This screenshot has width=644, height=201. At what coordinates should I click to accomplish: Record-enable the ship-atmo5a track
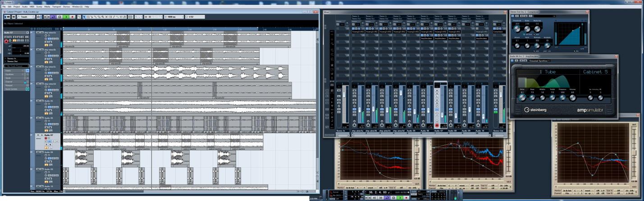pyautogui.click(x=46, y=36)
